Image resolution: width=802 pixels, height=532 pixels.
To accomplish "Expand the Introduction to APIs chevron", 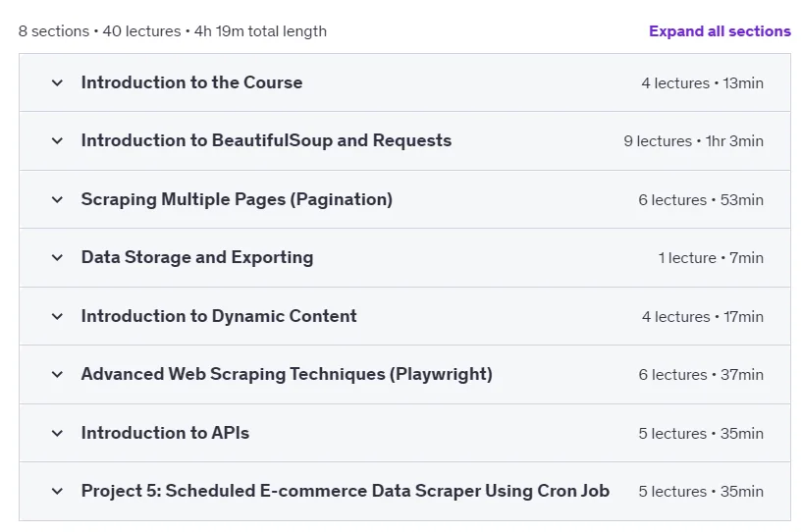I will [57, 433].
